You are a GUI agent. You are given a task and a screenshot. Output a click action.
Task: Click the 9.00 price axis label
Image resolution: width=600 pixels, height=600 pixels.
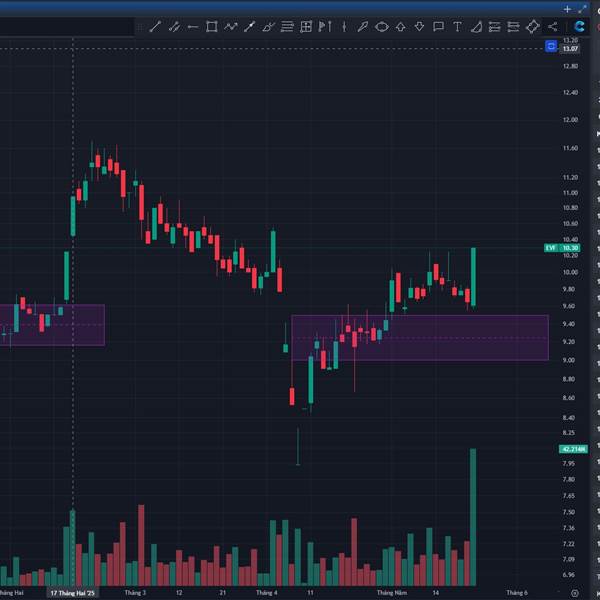pos(569,360)
